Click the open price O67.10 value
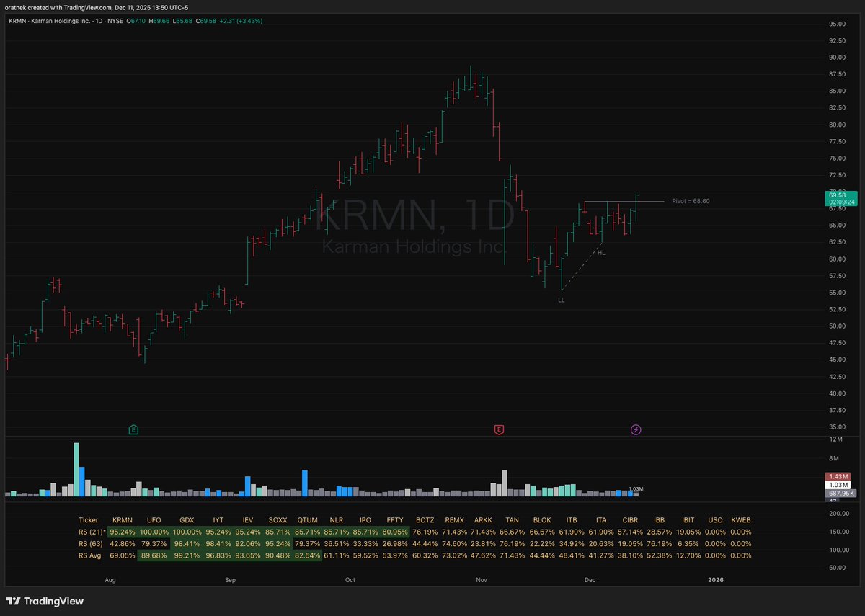The width and height of the screenshot is (865, 616). click(x=136, y=21)
